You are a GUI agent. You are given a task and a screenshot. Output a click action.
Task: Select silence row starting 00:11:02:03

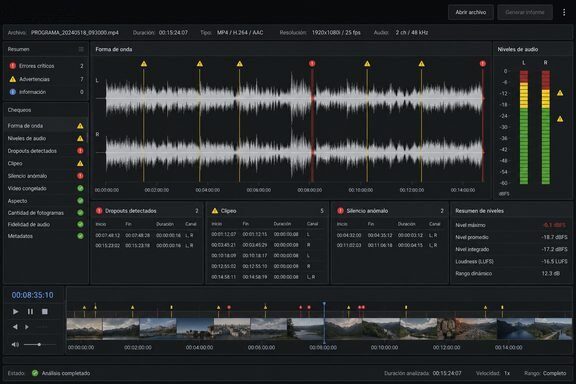click(x=390, y=245)
